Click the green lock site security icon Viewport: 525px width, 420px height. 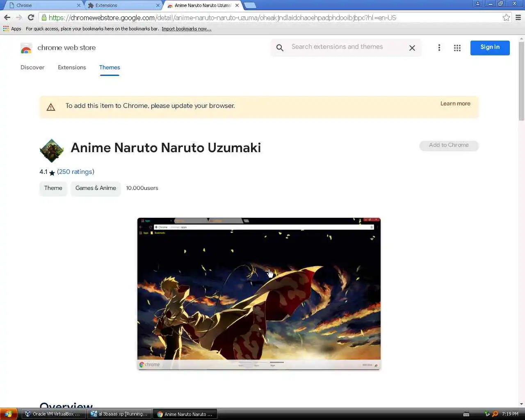(44, 18)
